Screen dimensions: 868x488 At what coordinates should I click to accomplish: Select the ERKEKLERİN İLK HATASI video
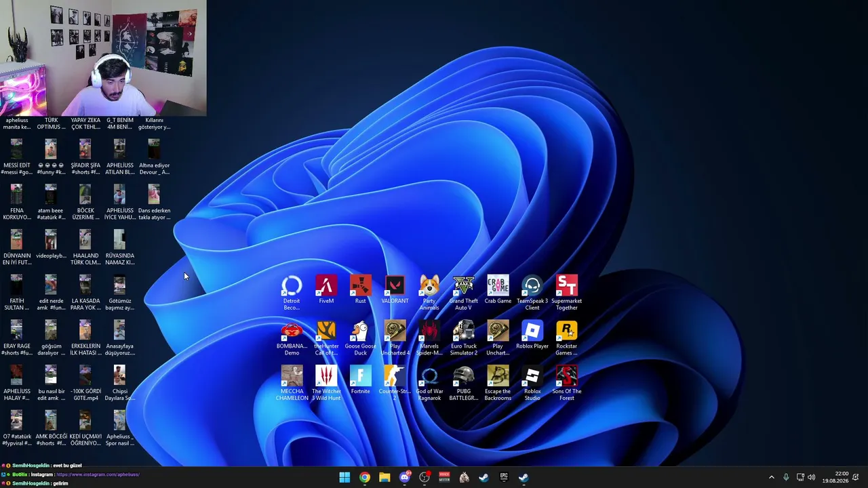[85, 339]
